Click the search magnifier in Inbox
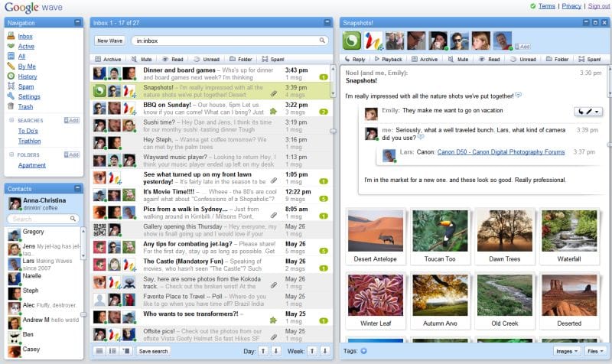 [322, 41]
